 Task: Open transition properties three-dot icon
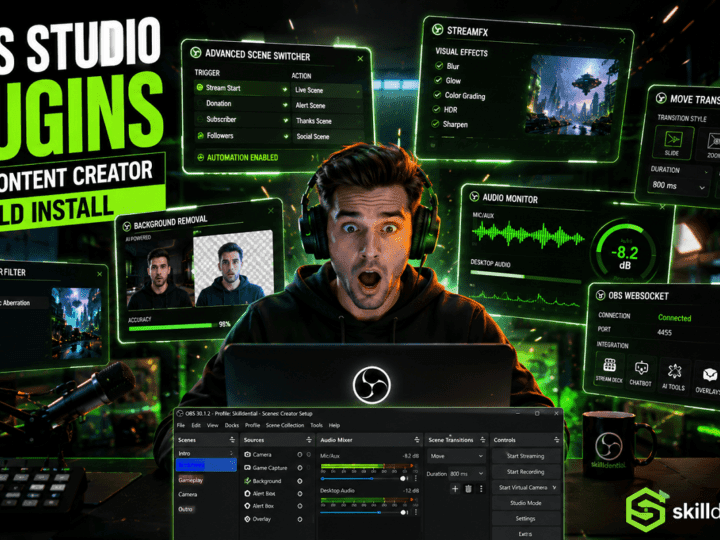[x=481, y=489]
